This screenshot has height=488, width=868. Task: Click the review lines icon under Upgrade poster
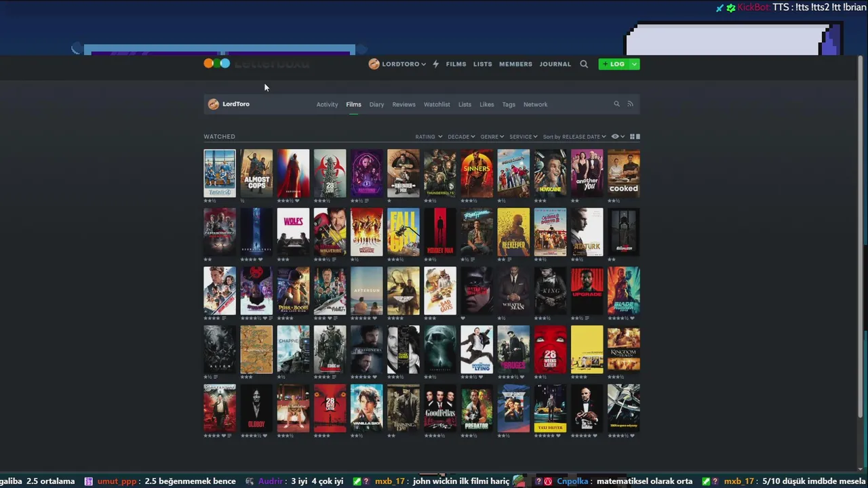[x=587, y=318]
